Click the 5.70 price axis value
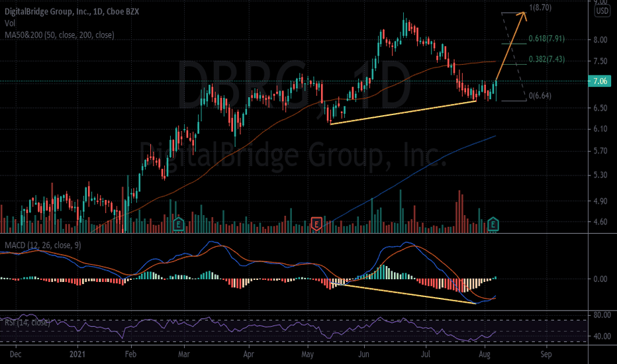This screenshot has height=364, width=617. (600, 151)
